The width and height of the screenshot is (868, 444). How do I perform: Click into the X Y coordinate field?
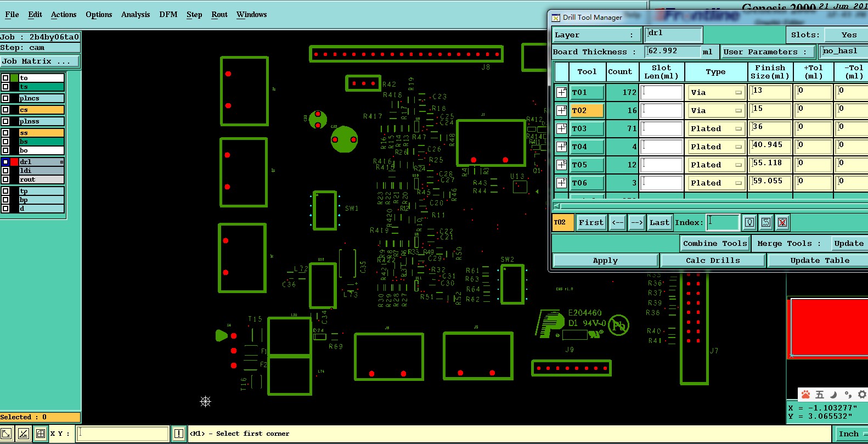tap(122, 434)
